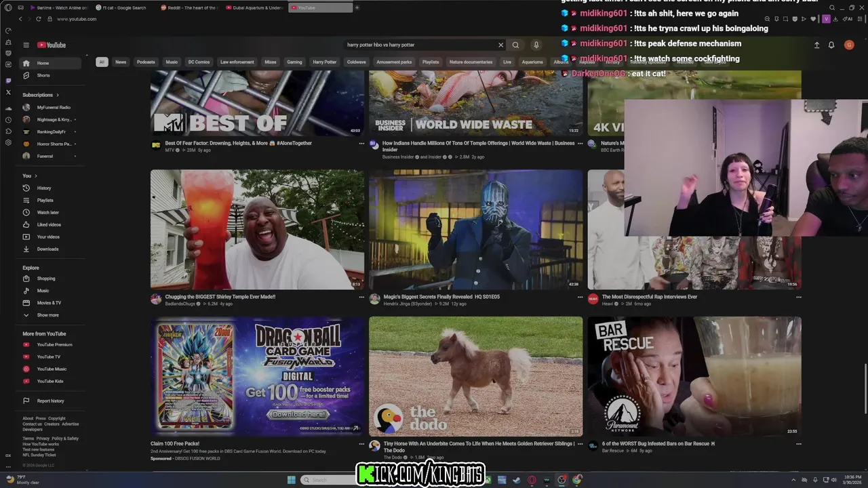This screenshot has height=488, width=868.
Task: Clear the search box with the X
Action: 501,45
